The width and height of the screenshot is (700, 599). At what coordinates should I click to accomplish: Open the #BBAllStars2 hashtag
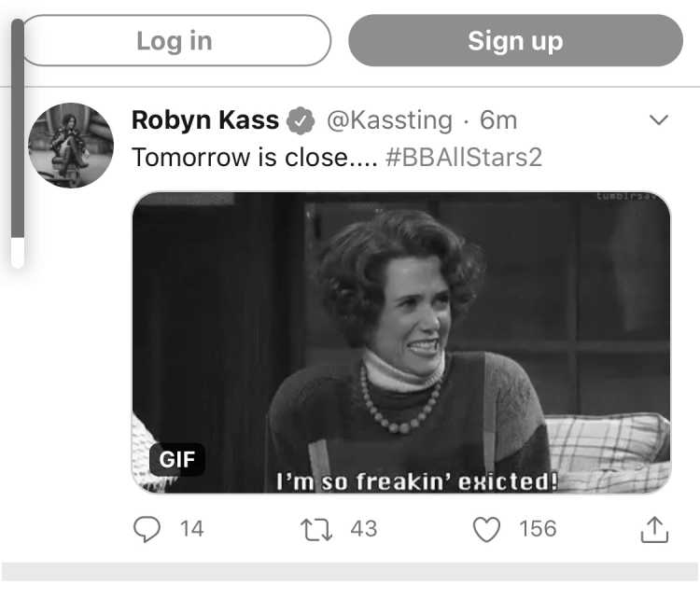tap(464, 158)
